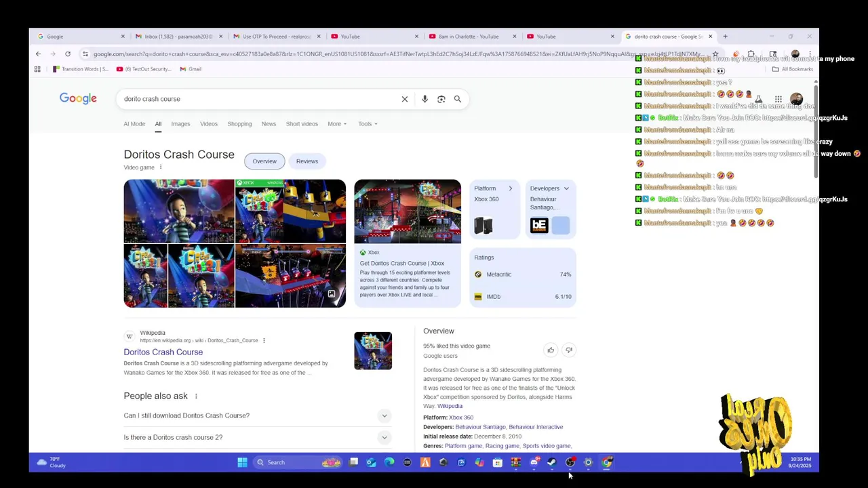Open Task View from the taskbar
The height and width of the screenshot is (488, 868).
(x=353, y=462)
